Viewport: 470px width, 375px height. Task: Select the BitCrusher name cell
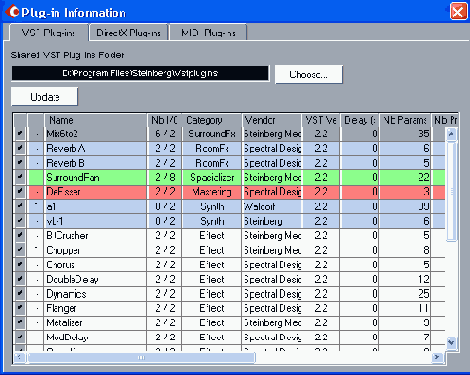tap(95, 236)
